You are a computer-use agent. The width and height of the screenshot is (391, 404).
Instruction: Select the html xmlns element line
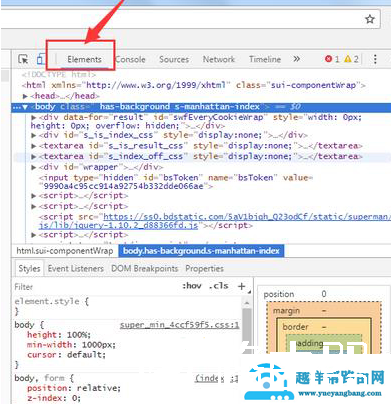(x=194, y=85)
